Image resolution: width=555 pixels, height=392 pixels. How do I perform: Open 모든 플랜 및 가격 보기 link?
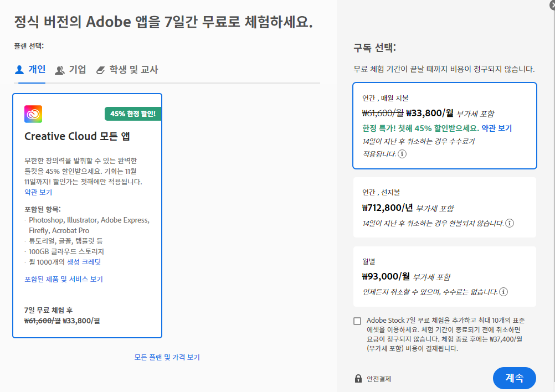[x=167, y=357]
